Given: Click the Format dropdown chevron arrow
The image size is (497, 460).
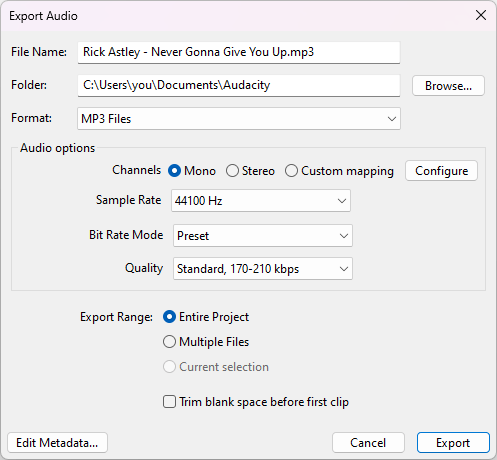Looking at the screenshot, I should point(392,119).
